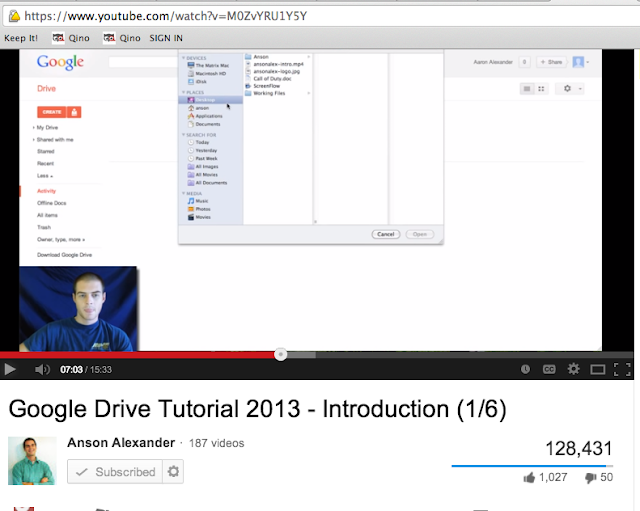Toggle closed captions CC button
The width and height of the screenshot is (640, 511).
(549, 369)
